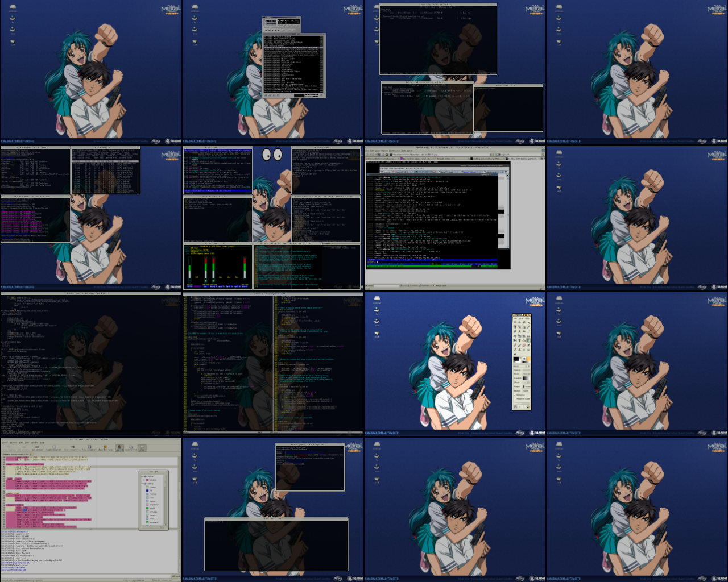Toggle Adaptive supersampling checkbox in GIMP options

click(x=515, y=398)
